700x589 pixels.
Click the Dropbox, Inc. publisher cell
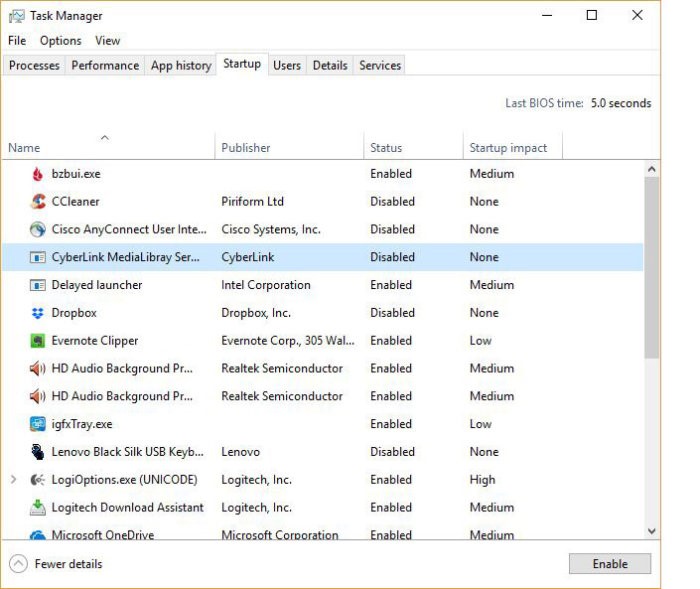pyautogui.click(x=256, y=313)
